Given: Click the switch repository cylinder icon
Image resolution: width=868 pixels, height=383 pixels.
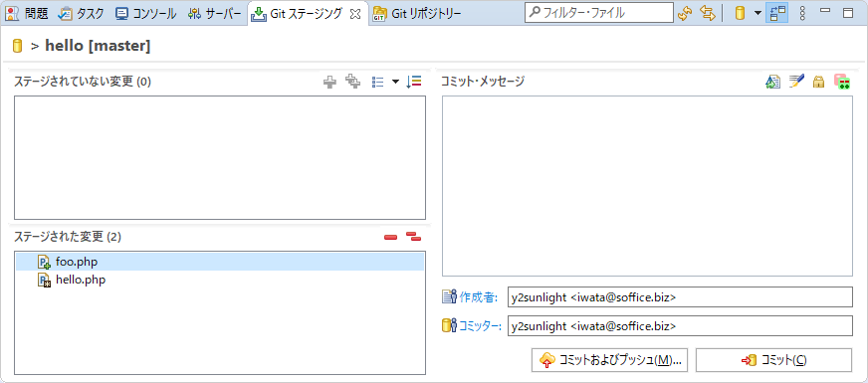Looking at the screenshot, I should 740,13.
